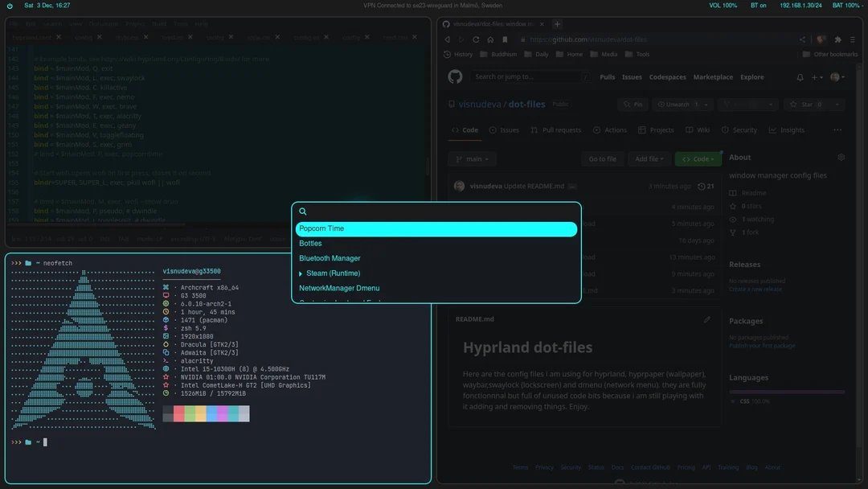This screenshot has width=868, height=489.
Task: Click the gear icon next to About
Action: 841,157
